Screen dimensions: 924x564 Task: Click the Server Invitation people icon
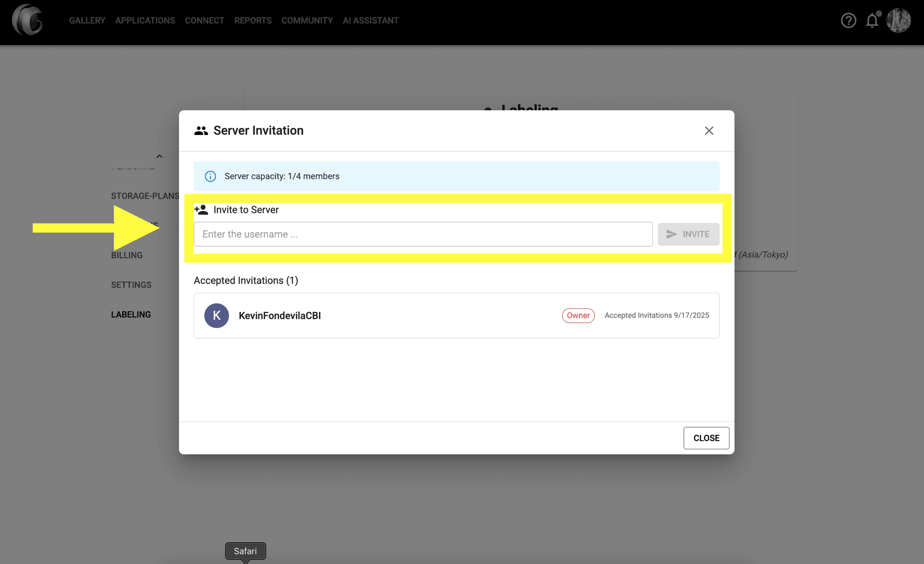(x=201, y=131)
